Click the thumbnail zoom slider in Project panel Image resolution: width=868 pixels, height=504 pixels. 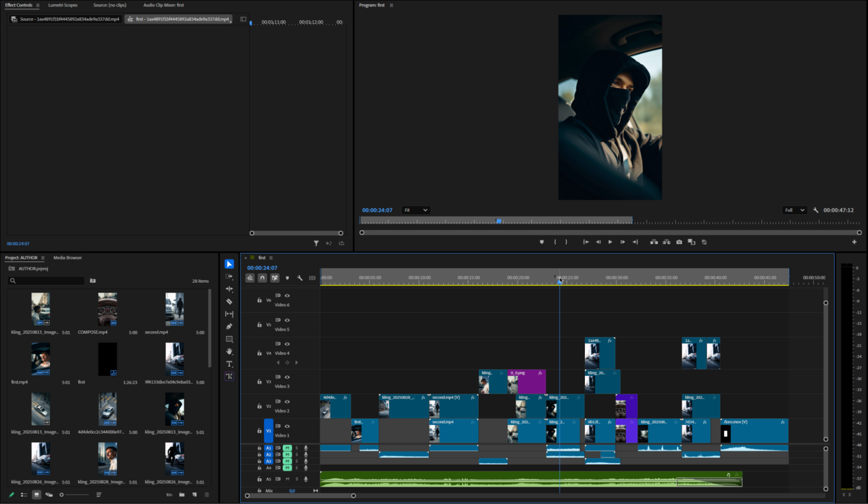click(62, 495)
